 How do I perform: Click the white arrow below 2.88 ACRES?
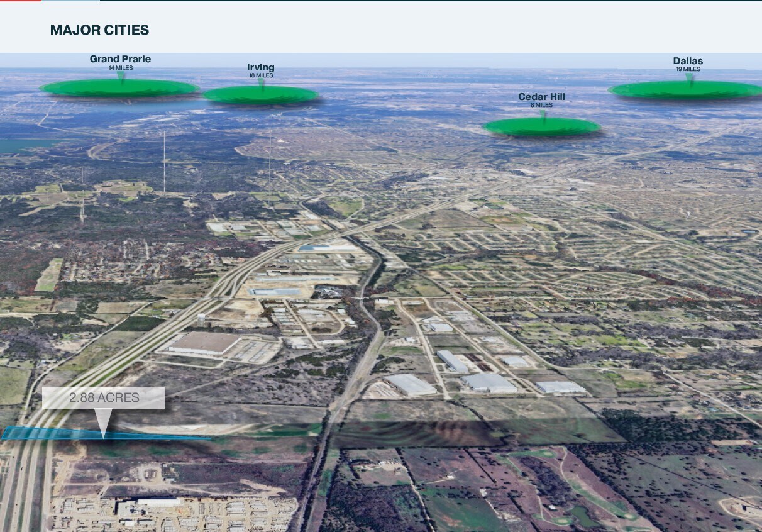[104, 420]
